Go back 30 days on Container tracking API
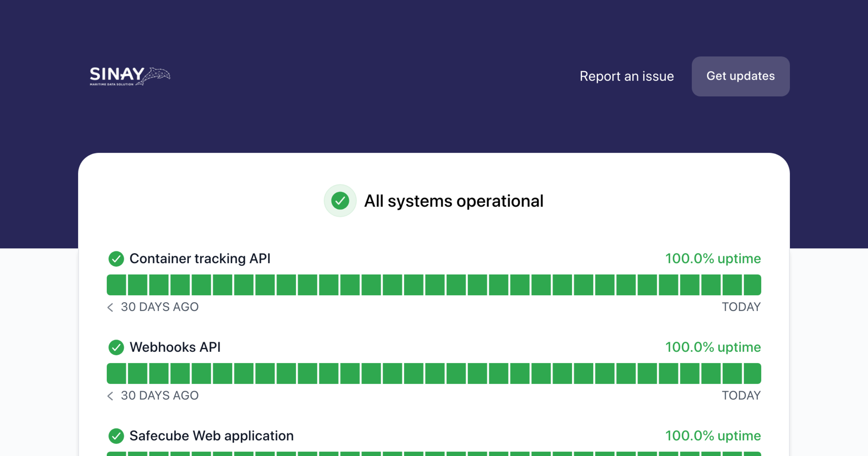 tap(110, 307)
